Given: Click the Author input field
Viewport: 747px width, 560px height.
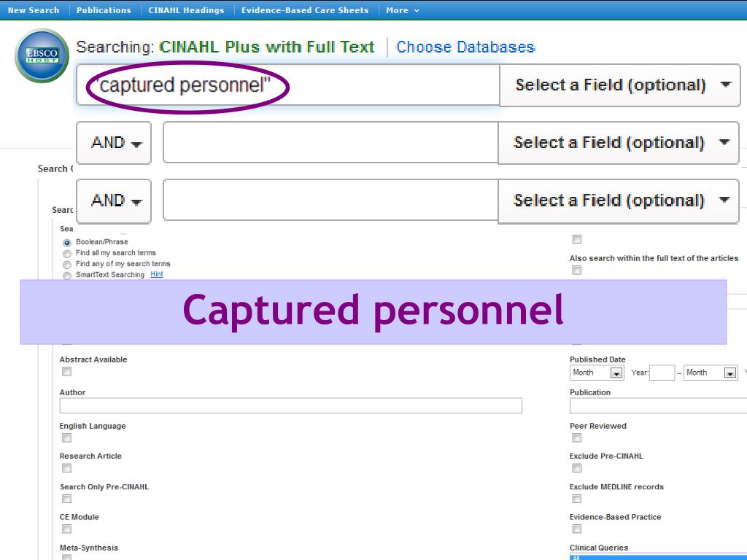Looking at the screenshot, I should (290, 405).
